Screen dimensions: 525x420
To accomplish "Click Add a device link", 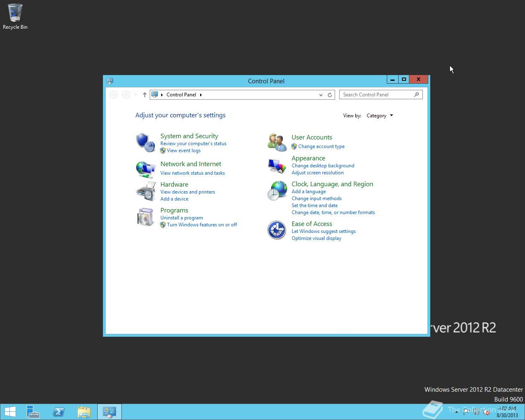I will coord(174,199).
